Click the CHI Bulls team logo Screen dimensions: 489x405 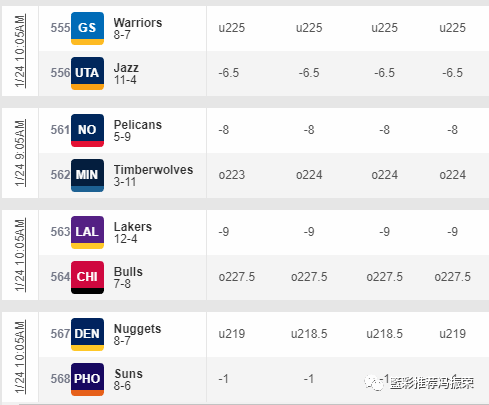click(x=87, y=277)
